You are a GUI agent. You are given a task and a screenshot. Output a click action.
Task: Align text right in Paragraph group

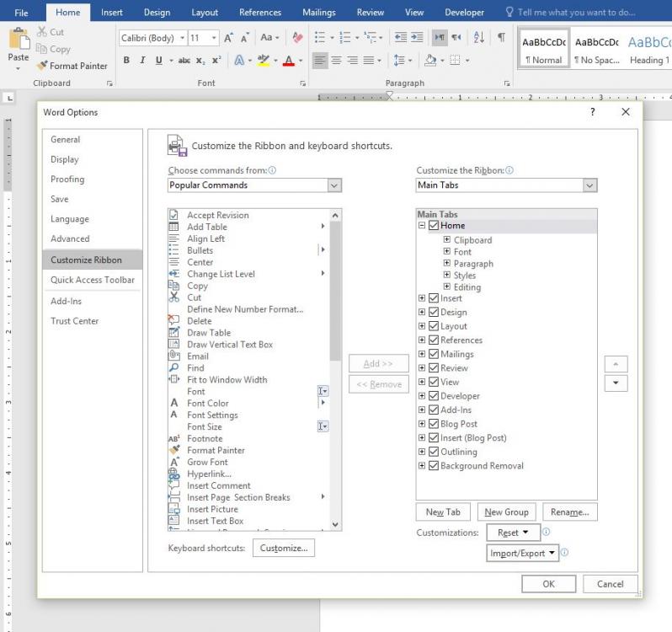point(352,61)
